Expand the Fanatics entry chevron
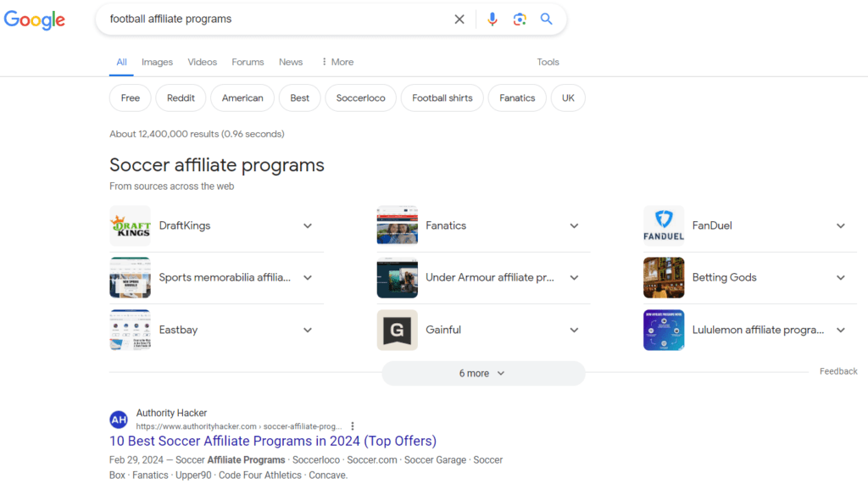868x484 pixels. pyautogui.click(x=574, y=226)
